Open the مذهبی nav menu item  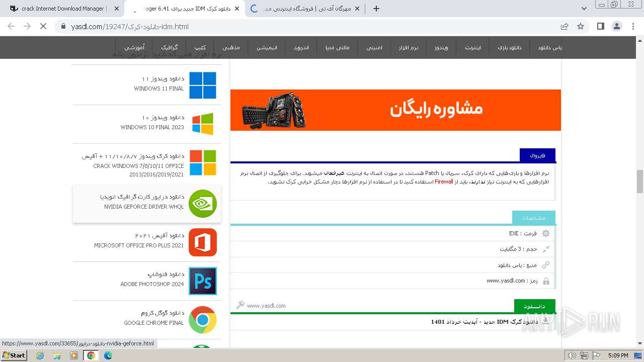[231, 47]
